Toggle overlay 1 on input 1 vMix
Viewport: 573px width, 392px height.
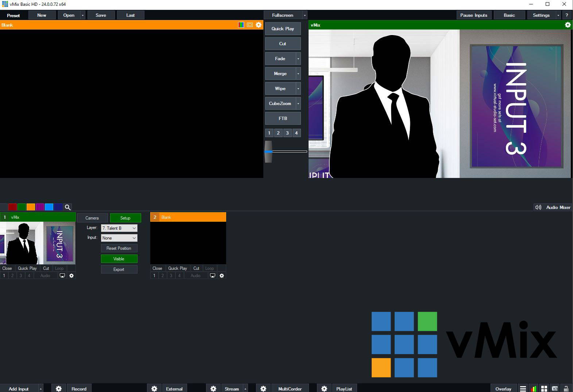(4, 276)
